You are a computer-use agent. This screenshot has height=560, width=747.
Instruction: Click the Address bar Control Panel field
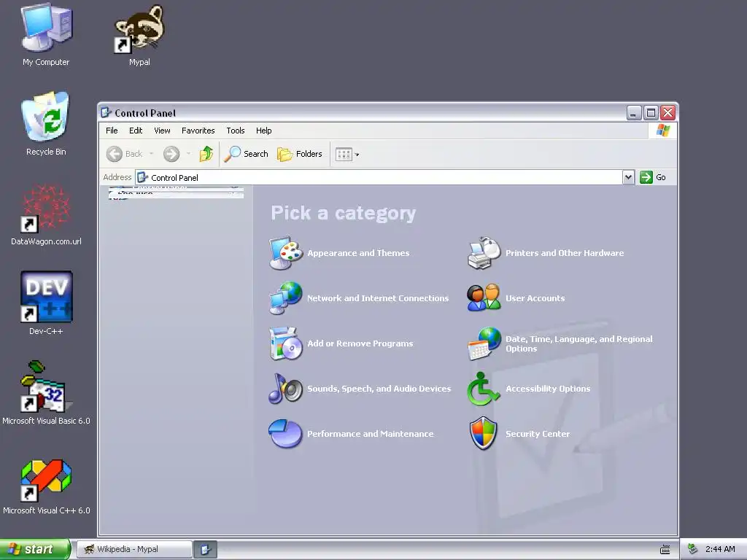coord(379,177)
